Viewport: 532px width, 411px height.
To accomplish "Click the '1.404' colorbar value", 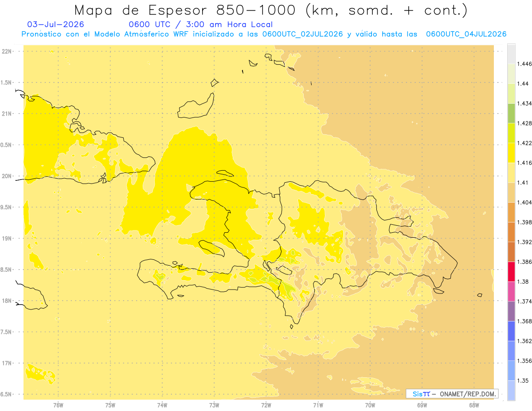I will tap(525, 203).
